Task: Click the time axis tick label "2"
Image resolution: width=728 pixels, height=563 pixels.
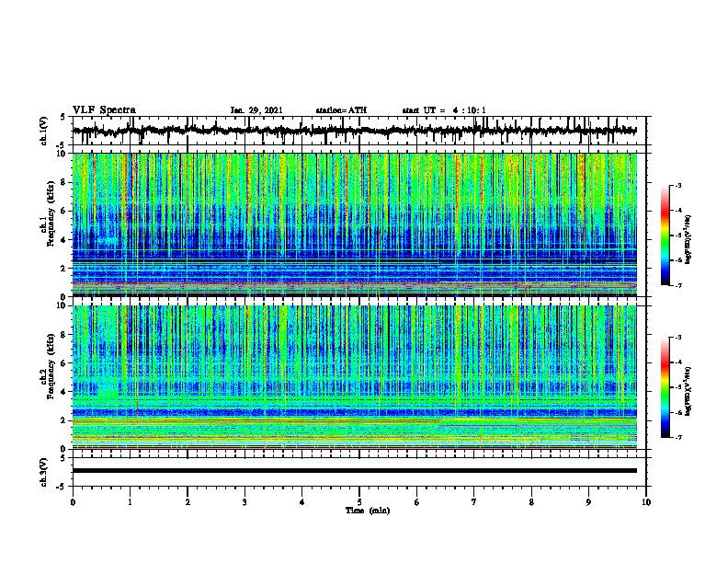Action: click(x=188, y=502)
